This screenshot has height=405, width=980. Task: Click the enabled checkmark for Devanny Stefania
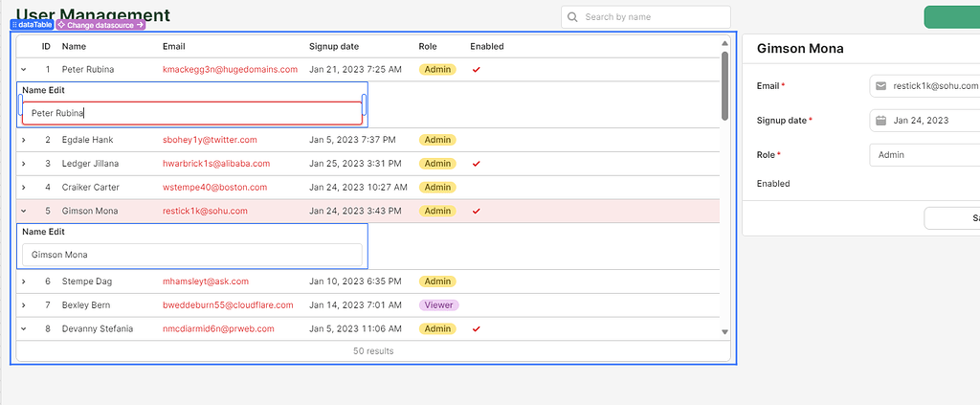[x=476, y=329]
